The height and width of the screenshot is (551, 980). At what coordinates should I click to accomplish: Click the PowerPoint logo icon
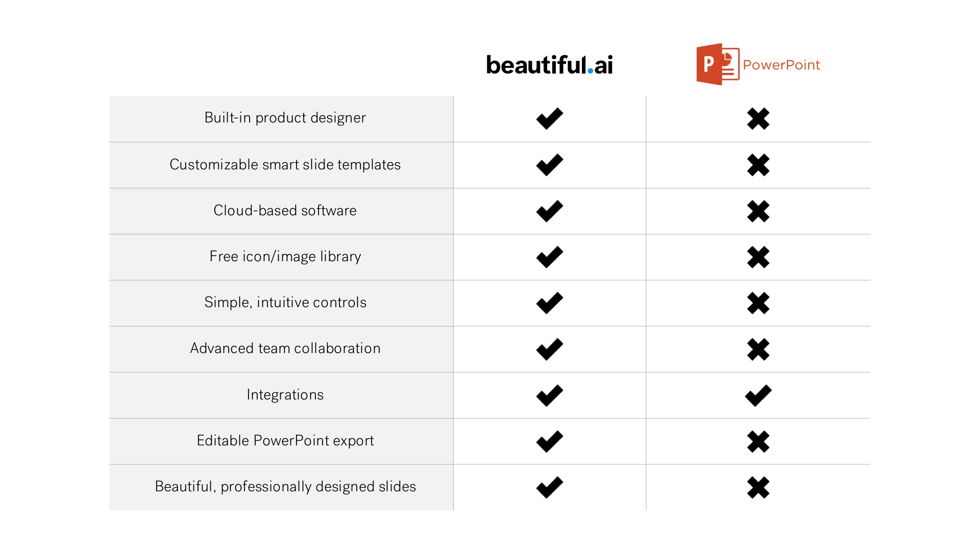(x=718, y=64)
